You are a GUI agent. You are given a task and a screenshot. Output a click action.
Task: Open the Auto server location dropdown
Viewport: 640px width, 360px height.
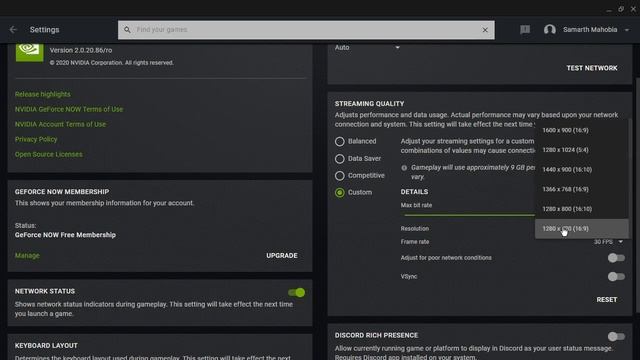click(x=367, y=48)
